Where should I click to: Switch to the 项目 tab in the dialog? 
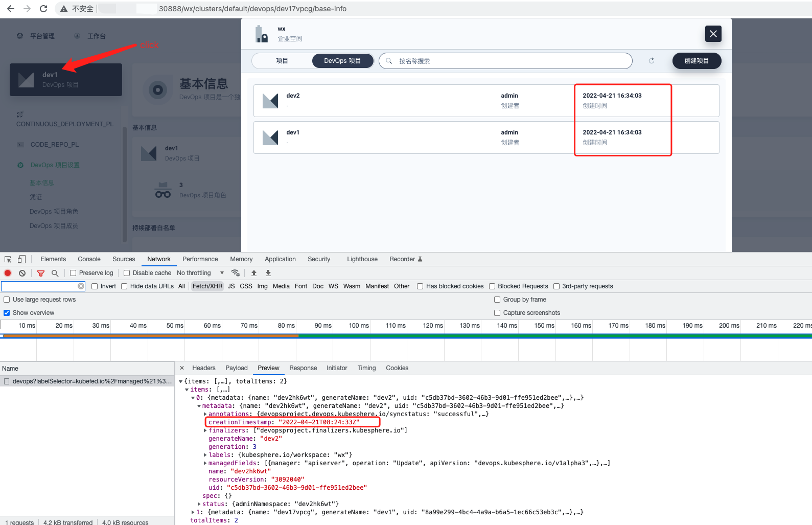(282, 61)
